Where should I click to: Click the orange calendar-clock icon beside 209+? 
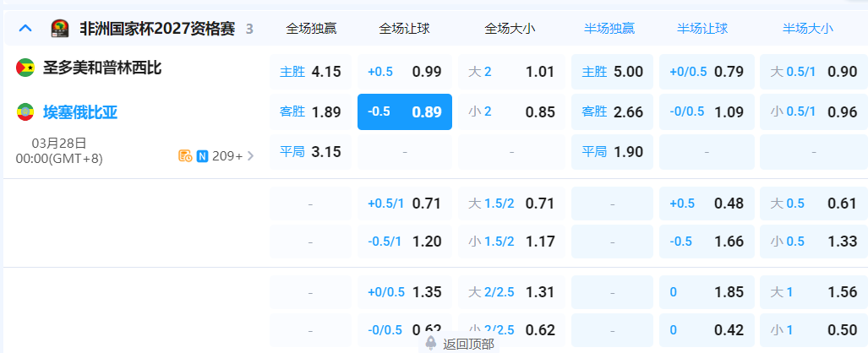point(185,156)
